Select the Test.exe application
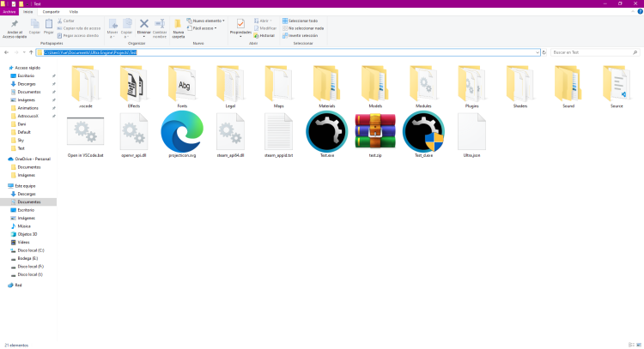Image resolution: width=644 pixels, height=349 pixels. coord(327,132)
